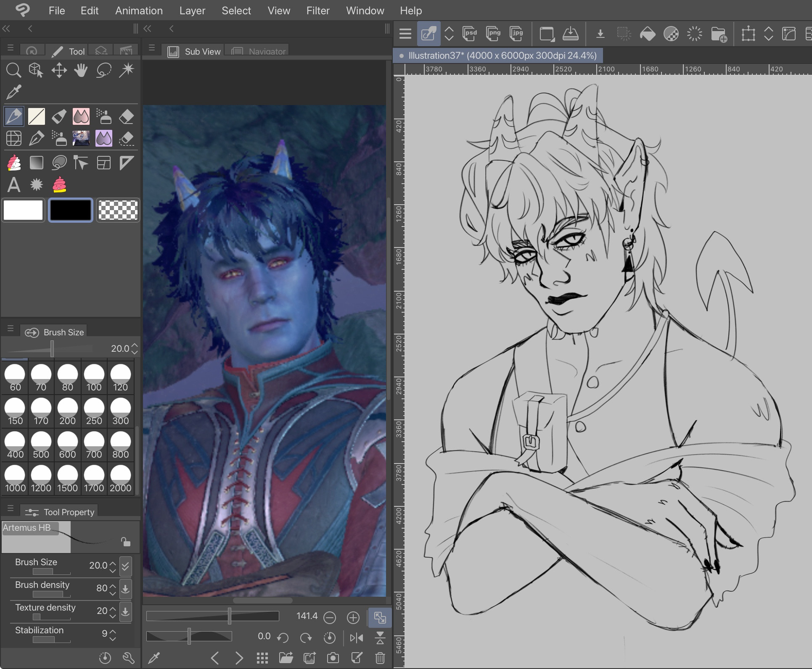Flip the Sub View image horizontally
This screenshot has width=812, height=669.
357,638
